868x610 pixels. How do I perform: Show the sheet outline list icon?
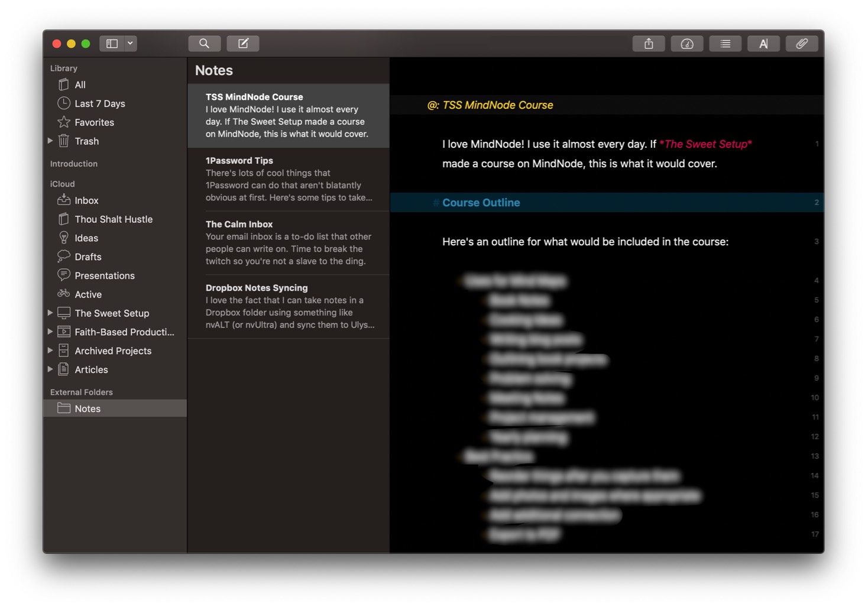[x=726, y=43]
